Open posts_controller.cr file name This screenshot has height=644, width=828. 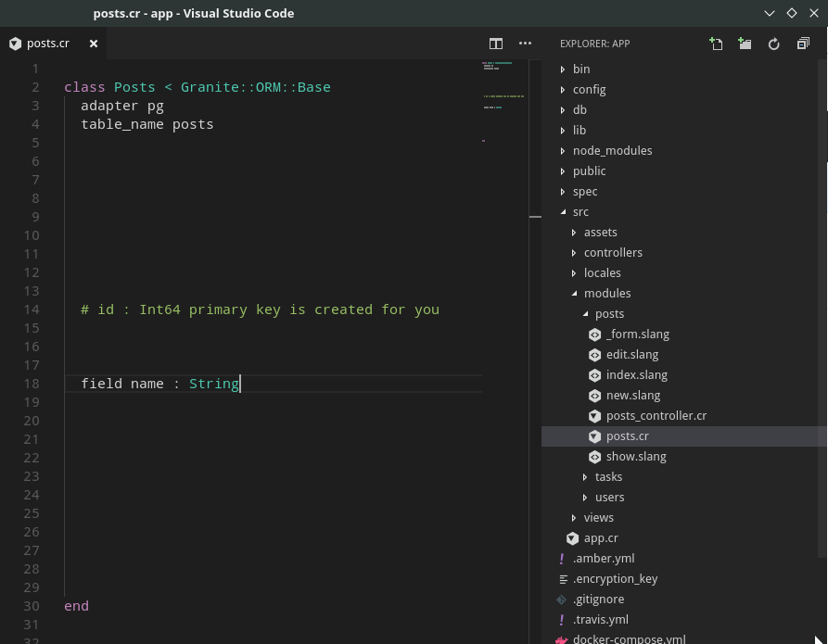tap(656, 416)
